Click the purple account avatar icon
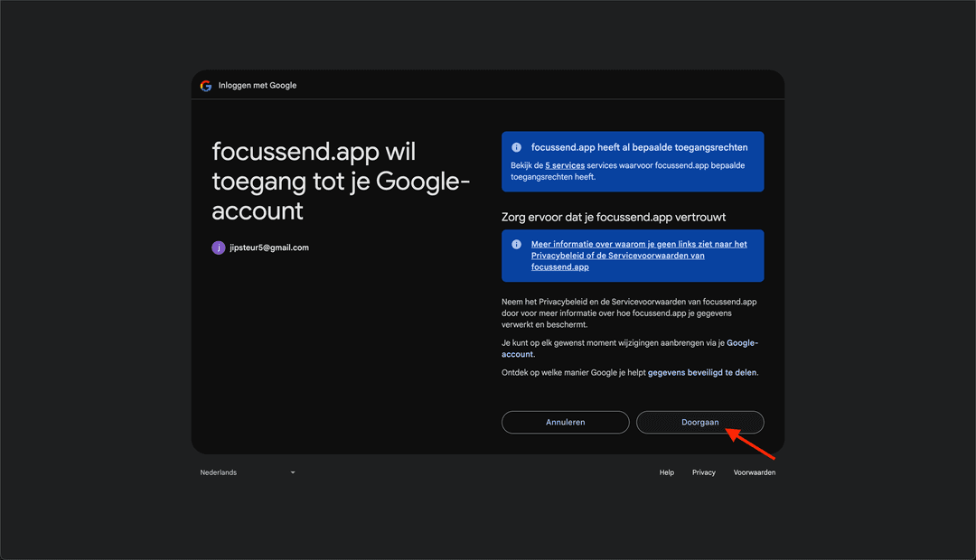 coord(219,247)
